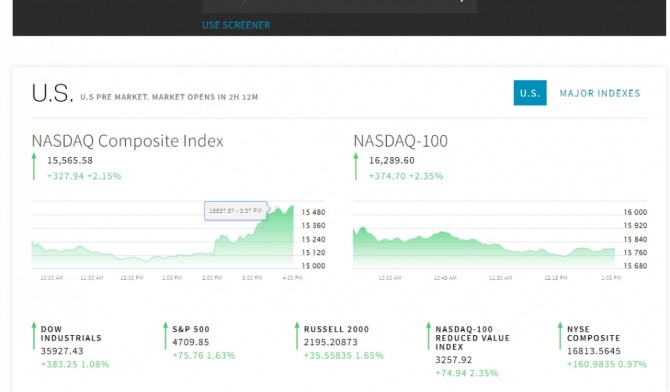Click the NASDAQ-100 green up arrow
670x392 pixels.
point(356,167)
